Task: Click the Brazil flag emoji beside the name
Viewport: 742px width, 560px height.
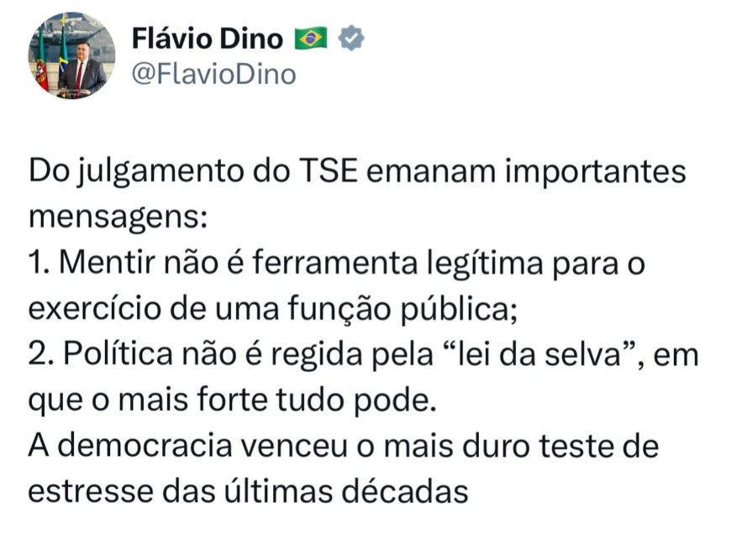Action: [x=311, y=39]
